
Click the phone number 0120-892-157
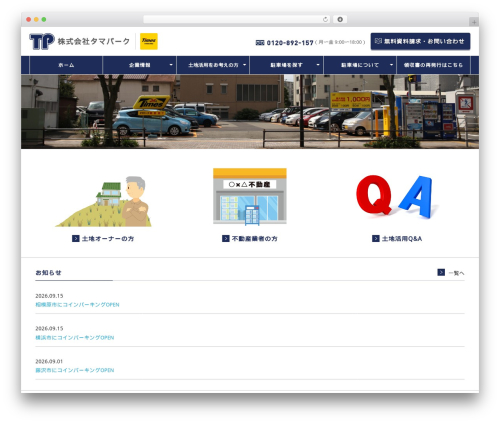(x=290, y=43)
